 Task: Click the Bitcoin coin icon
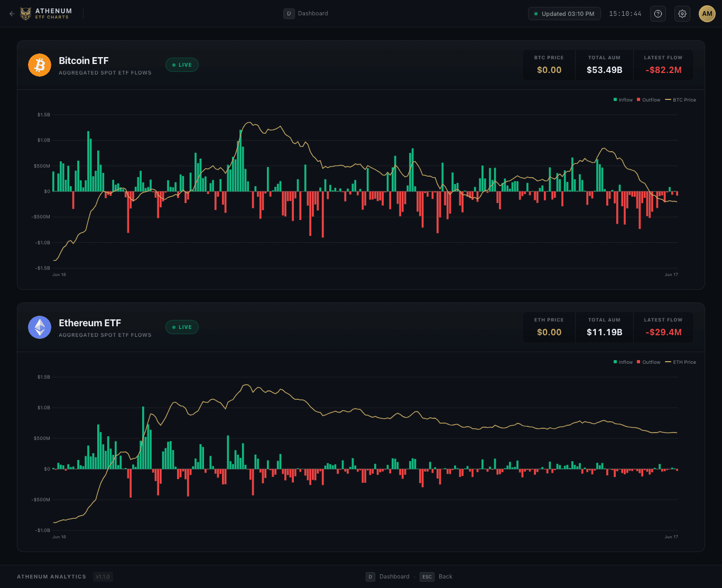tap(40, 65)
